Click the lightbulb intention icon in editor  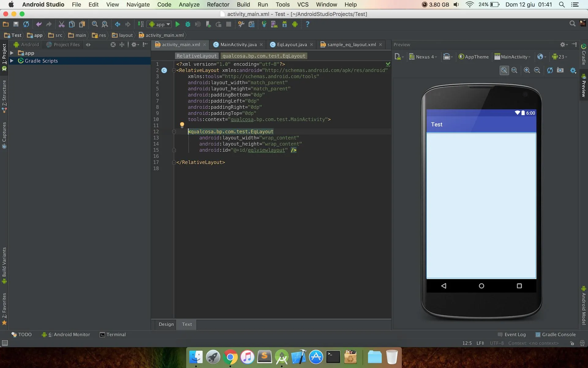click(182, 125)
